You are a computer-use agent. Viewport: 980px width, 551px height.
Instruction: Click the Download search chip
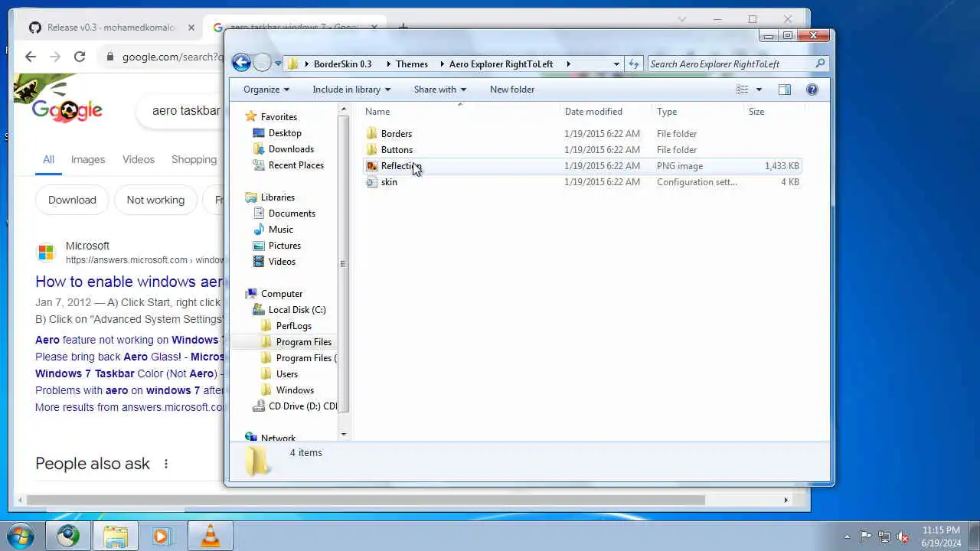click(x=72, y=200)
